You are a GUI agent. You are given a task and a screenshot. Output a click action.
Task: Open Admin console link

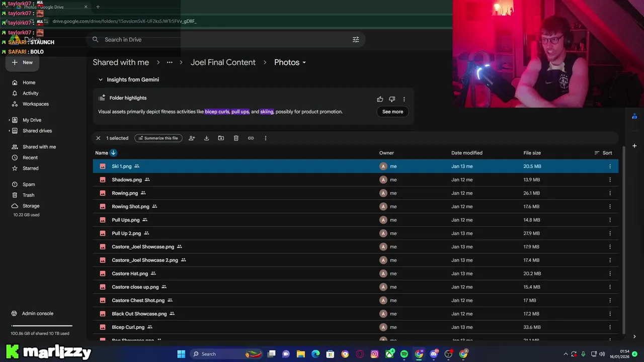tap(37, 313)
